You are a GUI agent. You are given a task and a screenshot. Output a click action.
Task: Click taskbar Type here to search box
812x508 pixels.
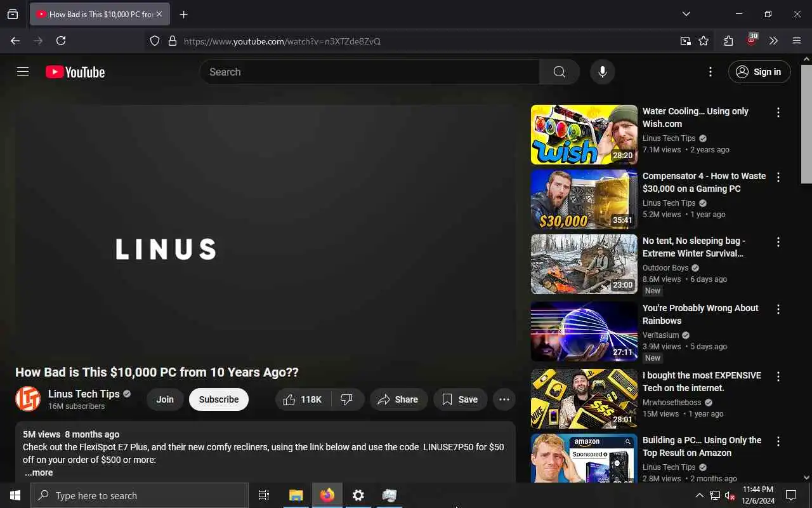coord(140,495)
